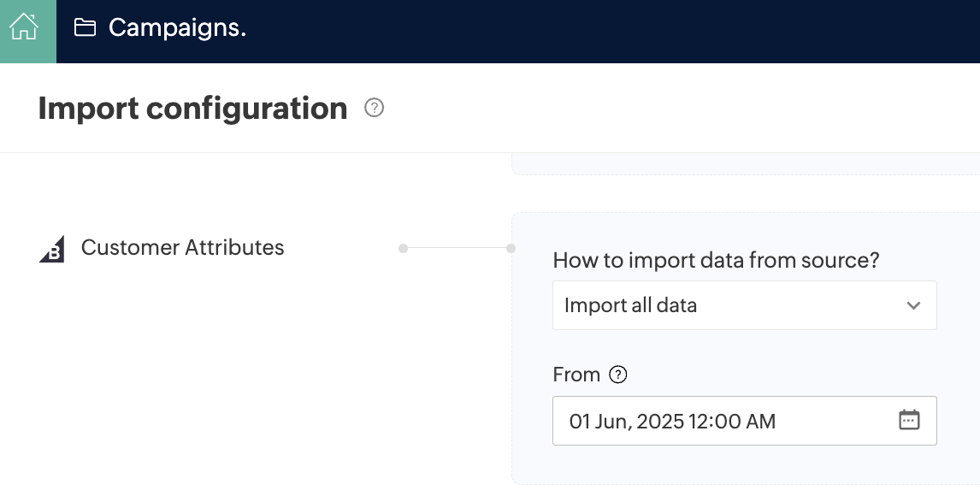
Task: Open help icon next to Import configuration
Action: coord(374,109)
